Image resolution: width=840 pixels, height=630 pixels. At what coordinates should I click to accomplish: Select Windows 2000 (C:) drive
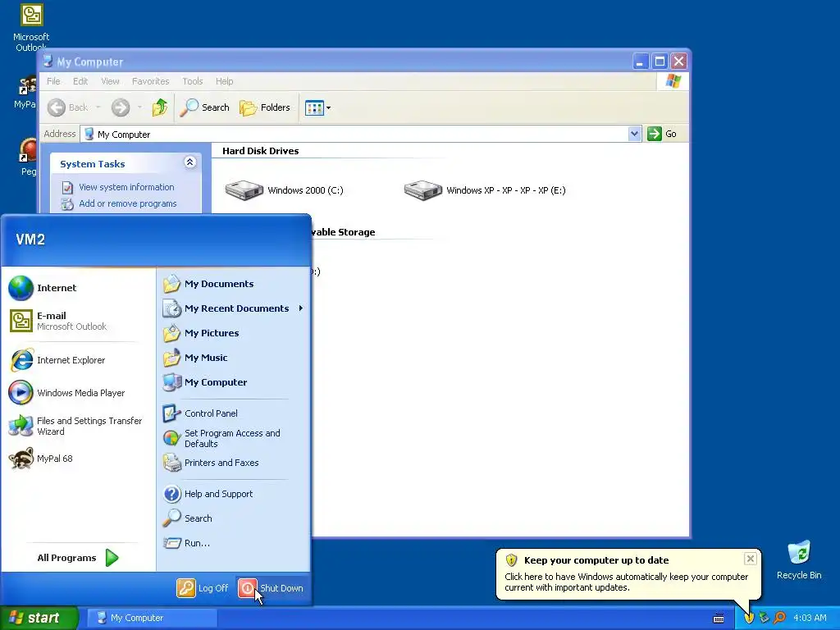click(284, 190)
